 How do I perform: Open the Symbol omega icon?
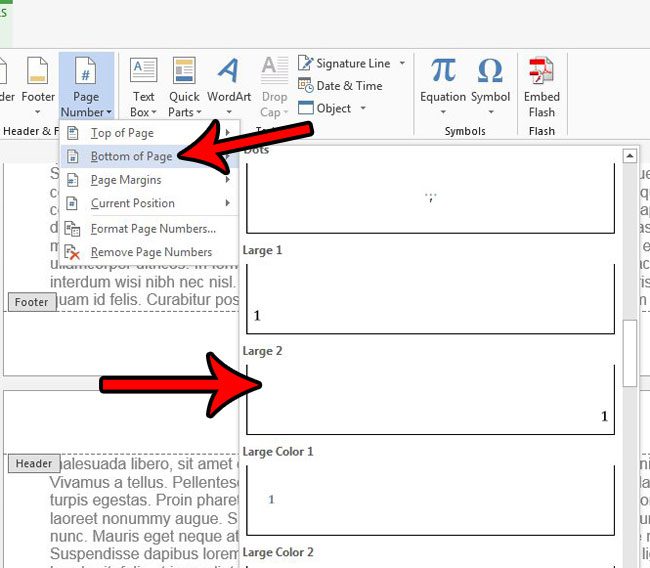point(490,72)
